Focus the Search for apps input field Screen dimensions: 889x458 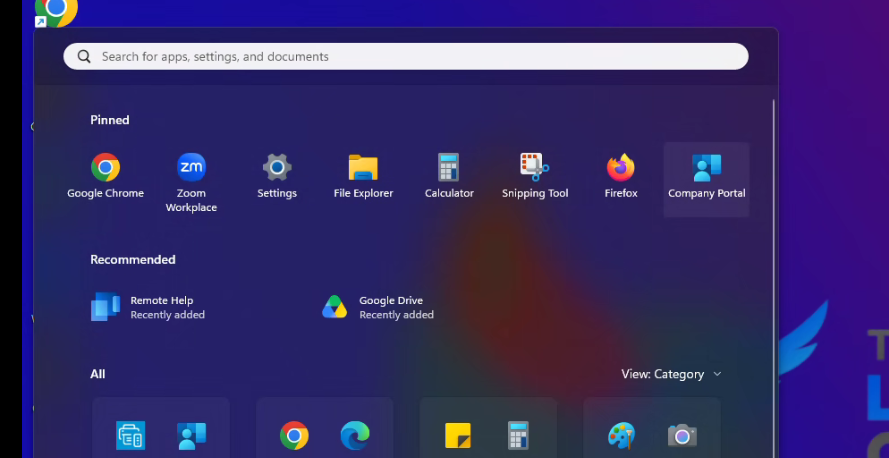coord(406,57)
